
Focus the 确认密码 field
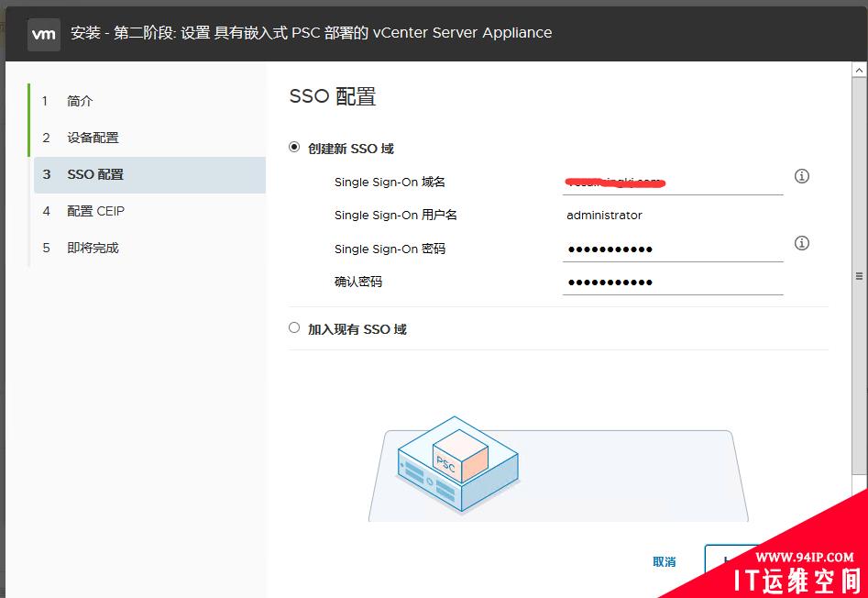(x=673, y=282)
